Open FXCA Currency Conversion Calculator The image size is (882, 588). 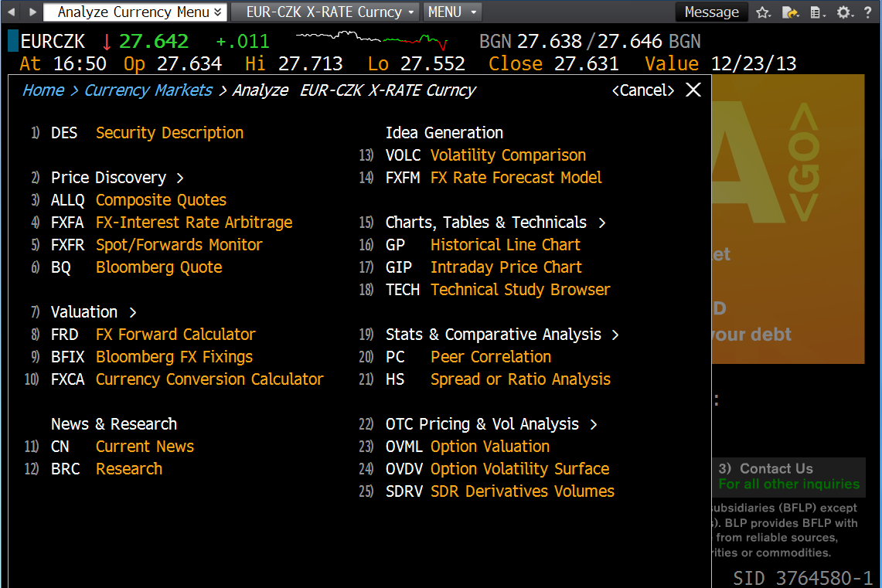(175, 379)
